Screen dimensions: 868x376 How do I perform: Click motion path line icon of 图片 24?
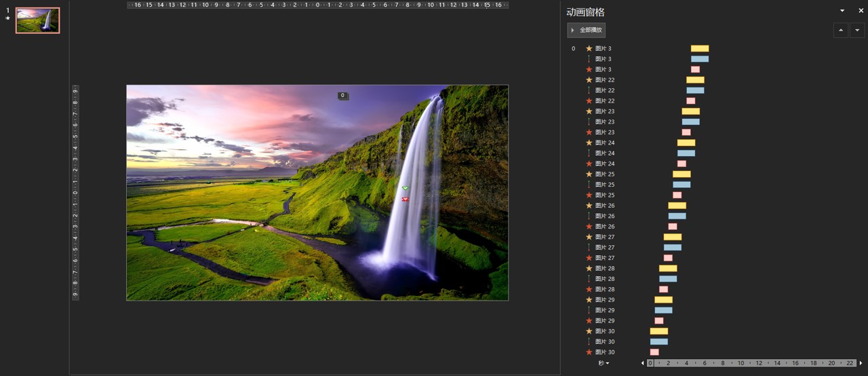click(x=589, y=153)
